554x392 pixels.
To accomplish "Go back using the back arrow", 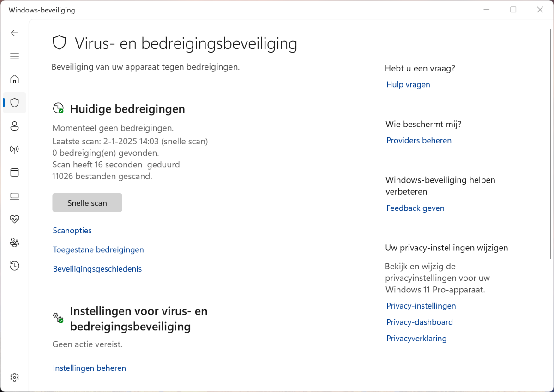I will coord(15,33).
